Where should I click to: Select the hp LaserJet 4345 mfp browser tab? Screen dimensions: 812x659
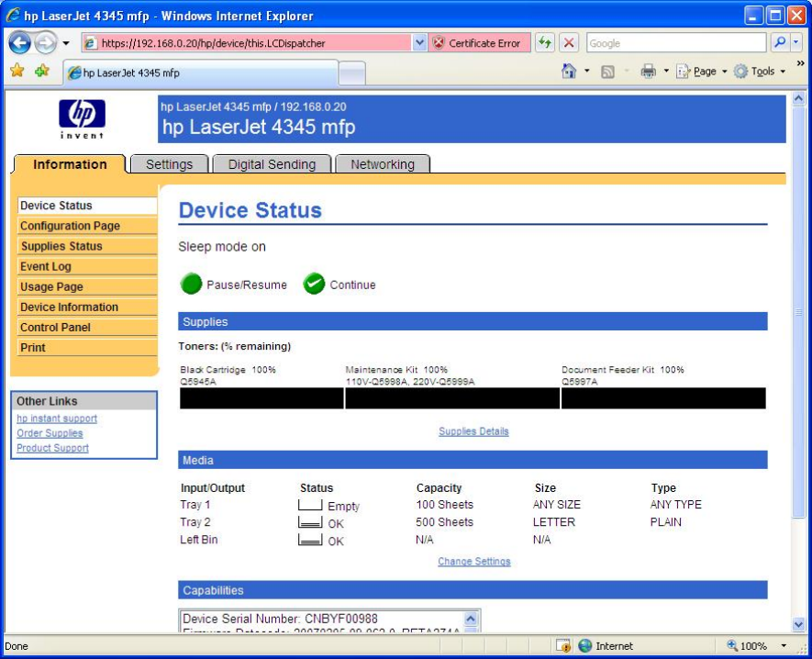point(201,73)
